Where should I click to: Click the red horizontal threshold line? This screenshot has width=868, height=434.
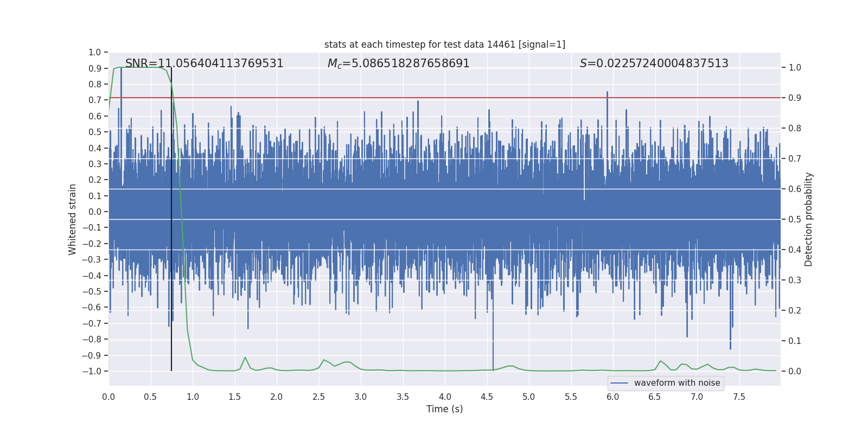tap(445, 98)
